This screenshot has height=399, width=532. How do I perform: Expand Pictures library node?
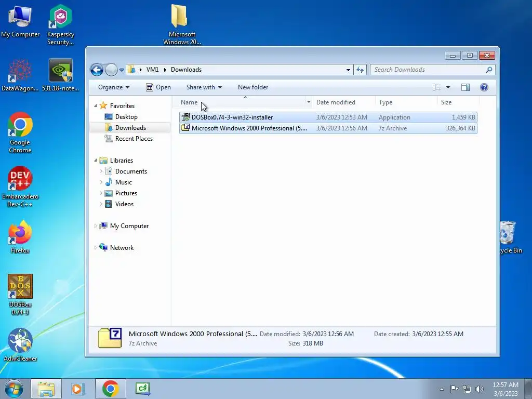coord(101,193)
